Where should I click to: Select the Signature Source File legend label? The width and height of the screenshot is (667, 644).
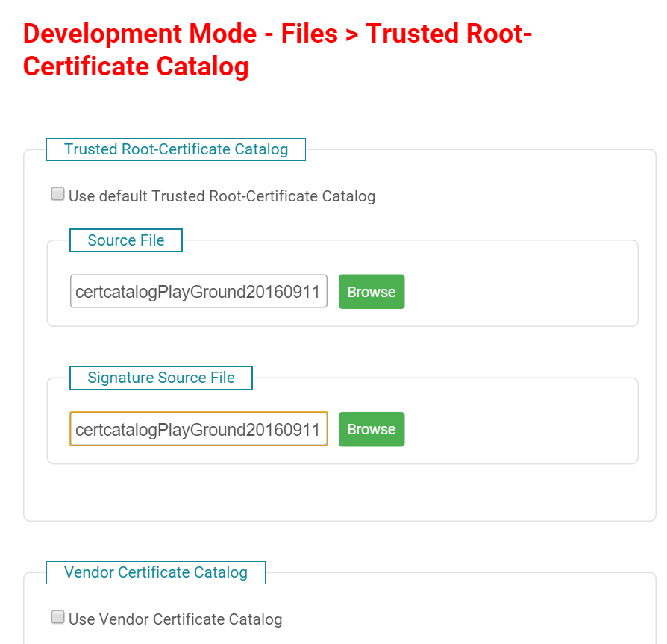tap(161, 378)
